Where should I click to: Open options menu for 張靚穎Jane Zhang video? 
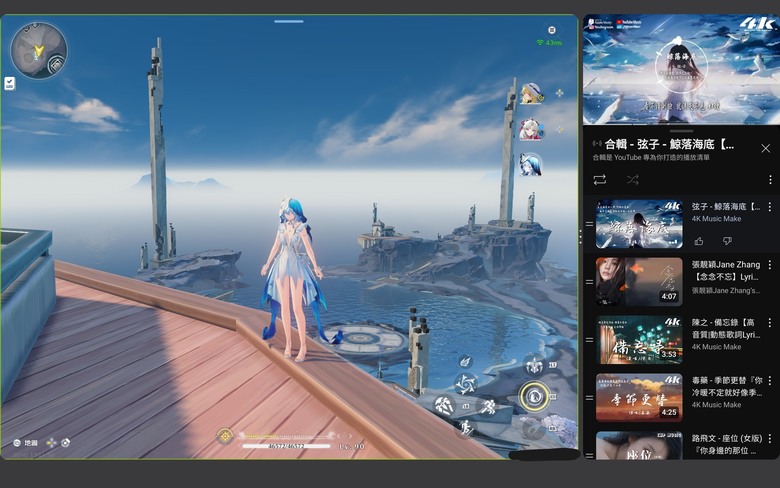[x=770, y=265]
